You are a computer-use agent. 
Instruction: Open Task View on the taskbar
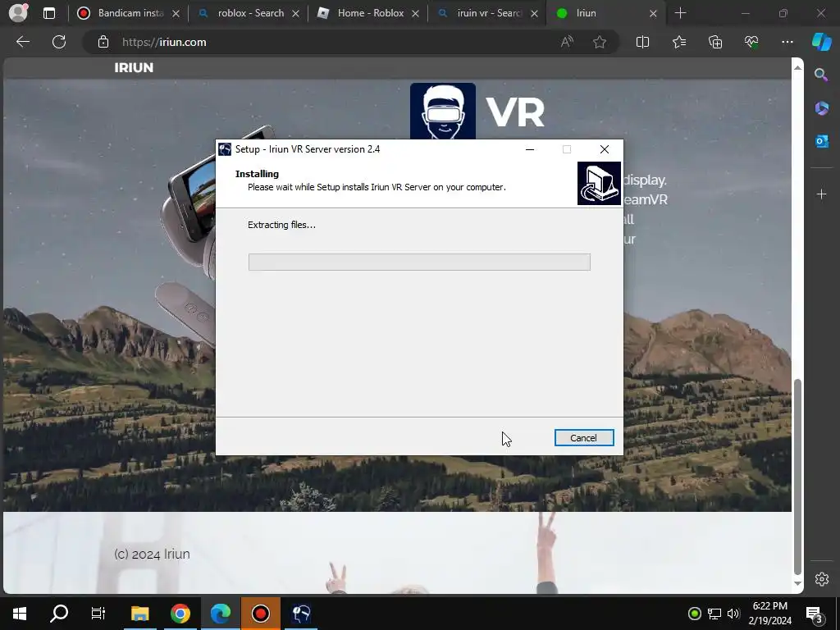[98, 614]
